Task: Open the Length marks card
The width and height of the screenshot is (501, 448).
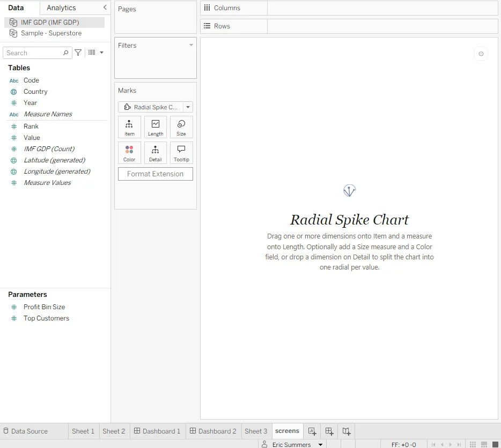Action: click(x=155, y=127)
